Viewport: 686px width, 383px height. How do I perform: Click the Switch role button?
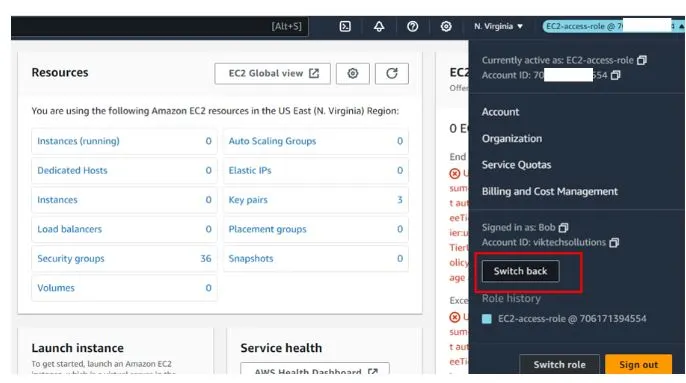tap(559, 364)
